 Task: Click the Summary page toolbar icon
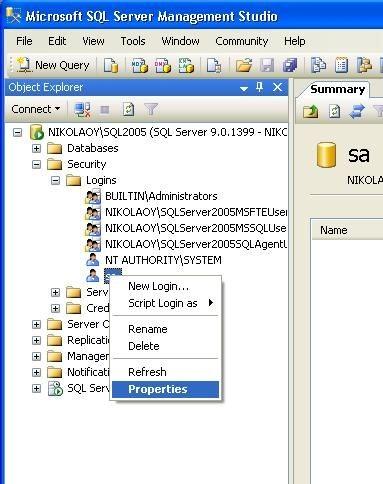pyautogui.click(x=341, y=65)
